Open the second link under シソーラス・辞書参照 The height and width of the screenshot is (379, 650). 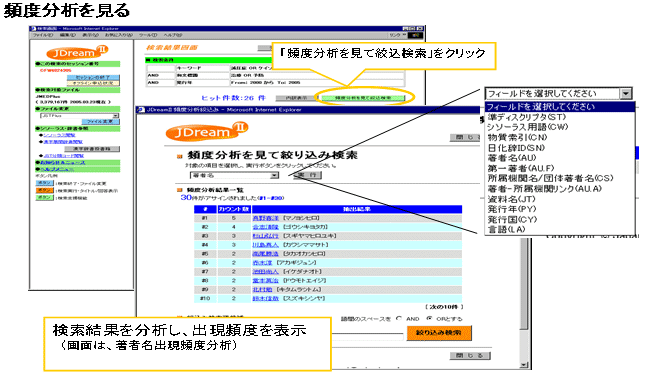pyautogui.click(x=63, y=142)
